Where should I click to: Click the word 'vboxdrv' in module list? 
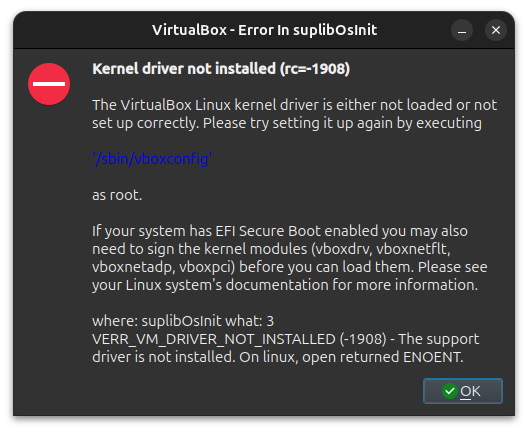[x=341, y=249]
